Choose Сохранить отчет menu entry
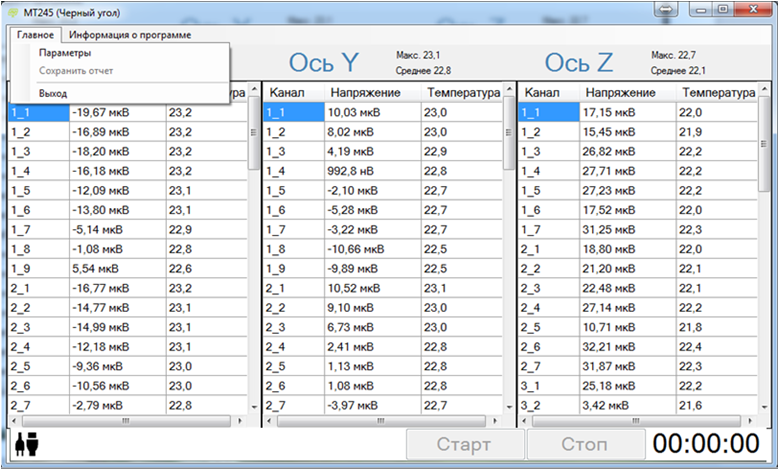 (x=76, y=71)
